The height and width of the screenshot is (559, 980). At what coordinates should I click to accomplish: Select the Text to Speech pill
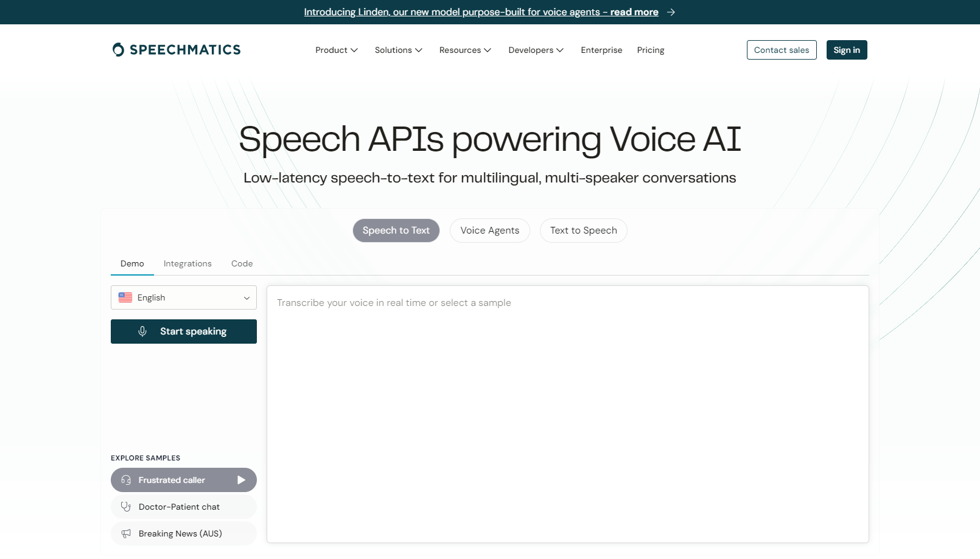pos(584,231)
